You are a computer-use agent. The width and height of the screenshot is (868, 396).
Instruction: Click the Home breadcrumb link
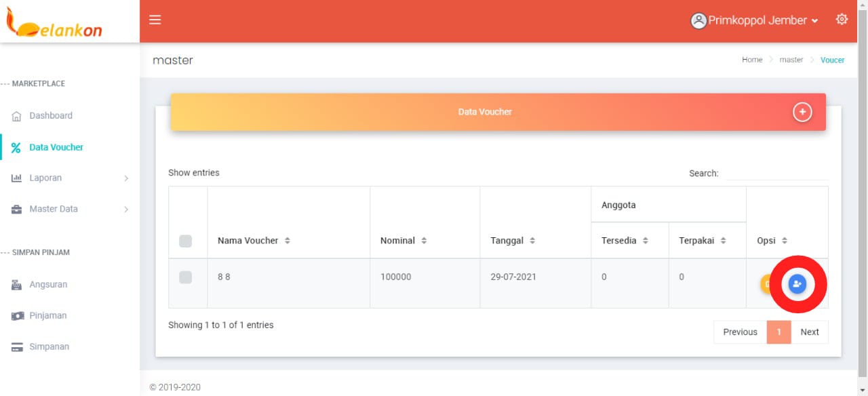pos(752,60)
